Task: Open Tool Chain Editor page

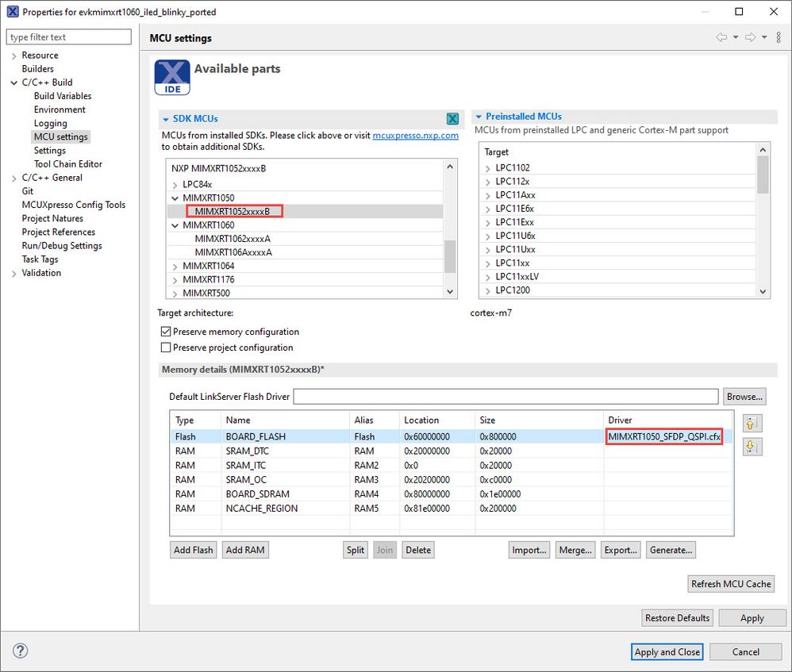Action: 68,164
